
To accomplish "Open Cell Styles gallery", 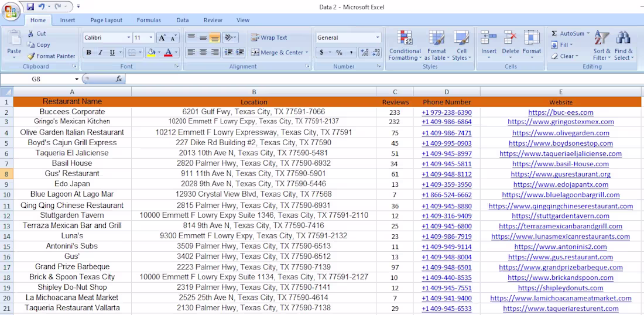I will tap(462, 45).
